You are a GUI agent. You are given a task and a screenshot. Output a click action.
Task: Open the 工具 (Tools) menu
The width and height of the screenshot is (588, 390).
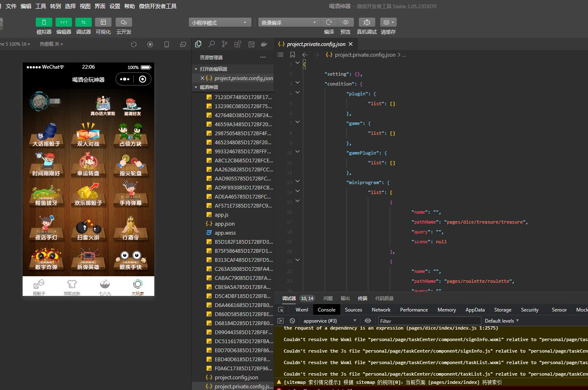point(41,6)
